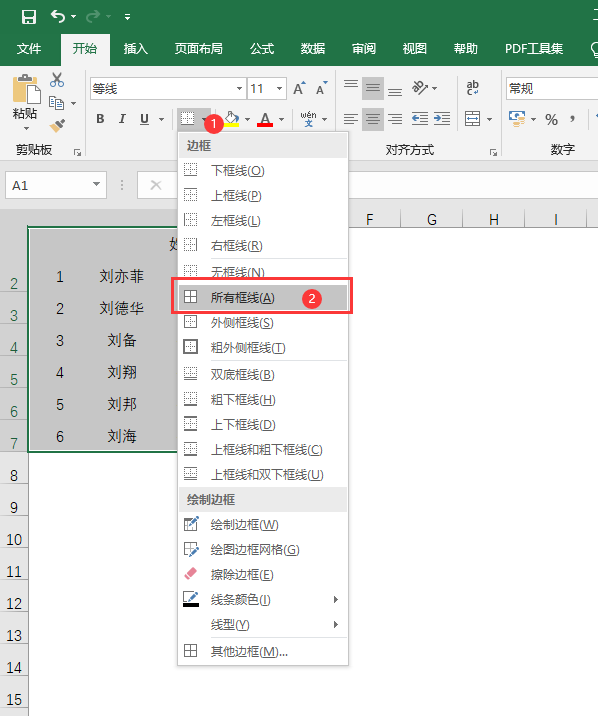
Task: Select 下框线(O) from borders menu
Action: [x=263, y=171]
